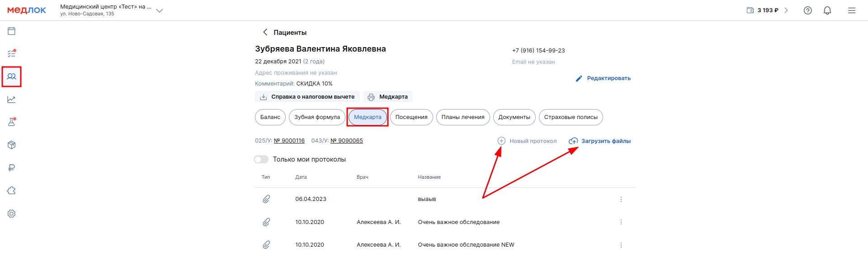Screen dimensions: 868x272
Task: Select the Медкарта tab
Action: pyautogui.click(x=368, y=117)
